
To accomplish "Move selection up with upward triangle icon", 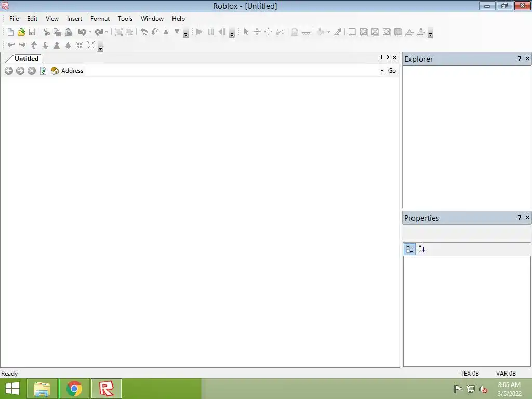I will point(166,32).
